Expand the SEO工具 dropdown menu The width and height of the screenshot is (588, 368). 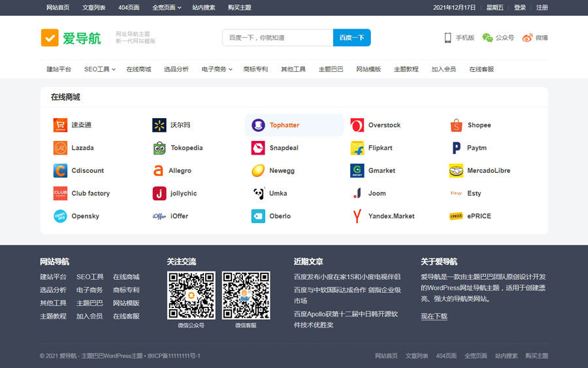pos(99,69)
